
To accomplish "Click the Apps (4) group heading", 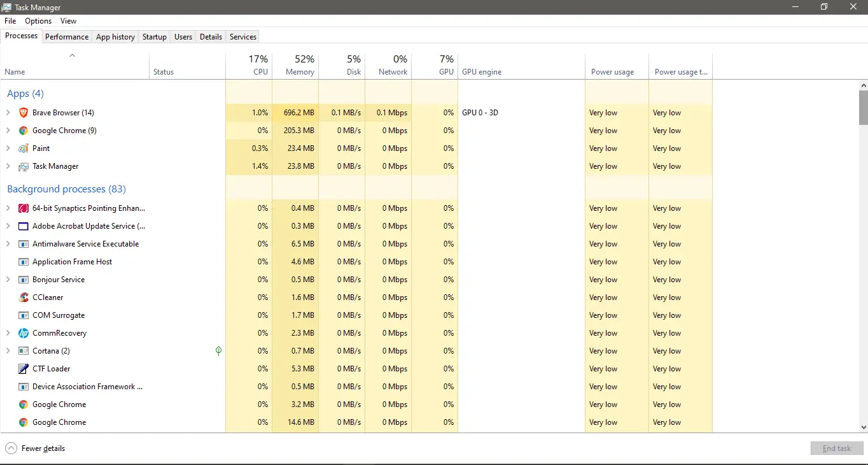I will pyautogui.click(x=25, y=94).
